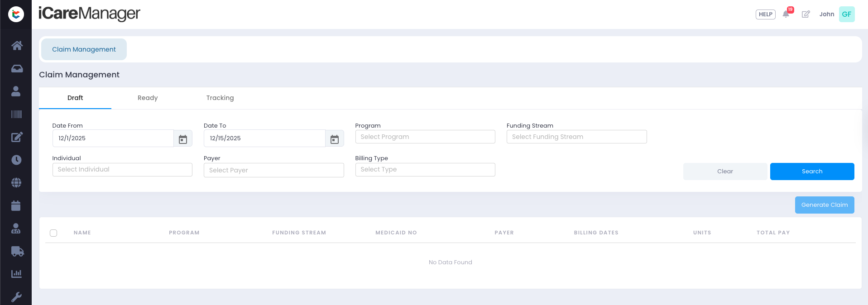Click the blue Search button
The width and height of the screenshot is (868, 305).
(x=812, y=172)
